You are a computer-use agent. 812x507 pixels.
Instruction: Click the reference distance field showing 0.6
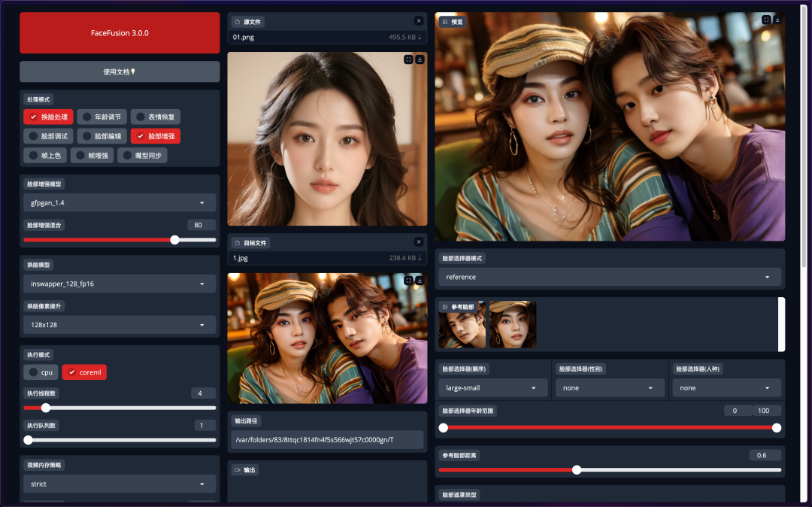point(765,456)
